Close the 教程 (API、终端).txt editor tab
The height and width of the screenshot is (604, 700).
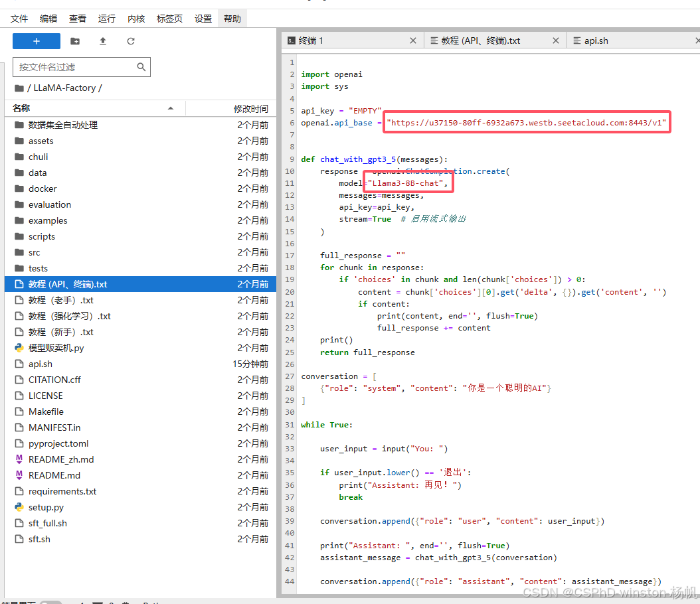[x=556, y=40]
